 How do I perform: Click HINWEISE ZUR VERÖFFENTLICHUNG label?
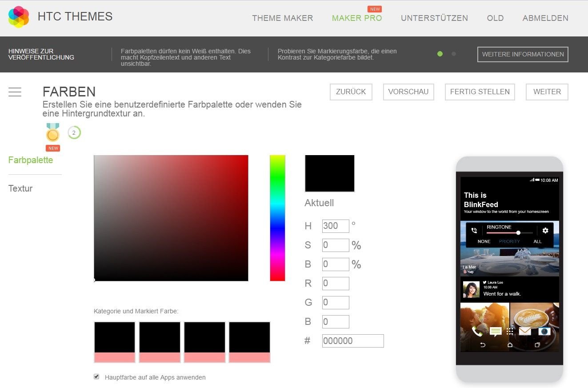[x=41, y=54]
